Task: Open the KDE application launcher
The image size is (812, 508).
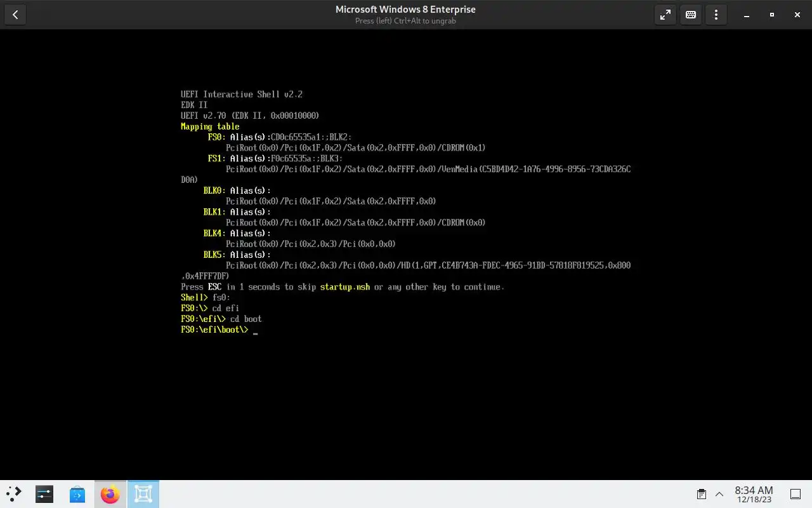Action: coord(14,494)
